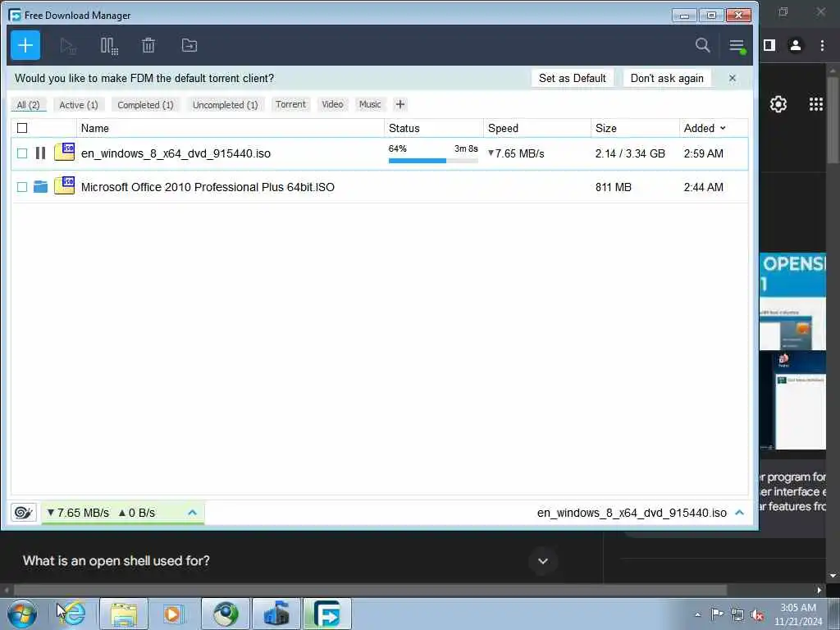The height and width of the screenshot is (630, 840).
Task: Click the Don't ask again button
Action: point(667,78)
